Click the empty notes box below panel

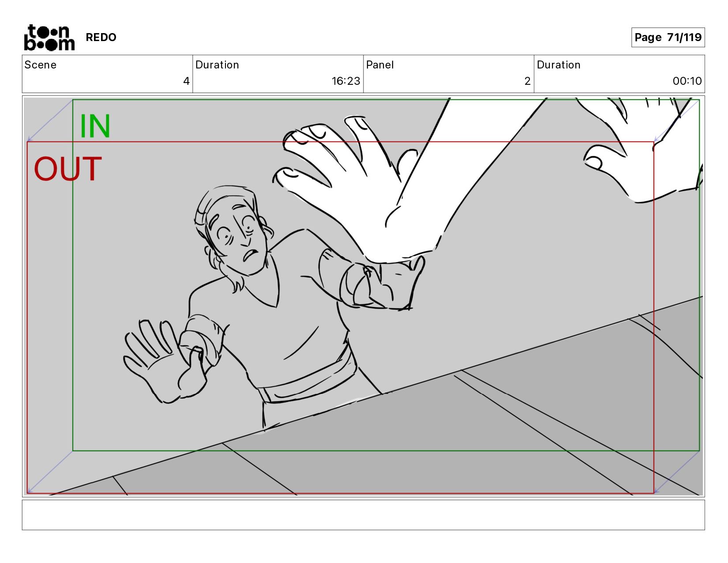click(363, 515)
